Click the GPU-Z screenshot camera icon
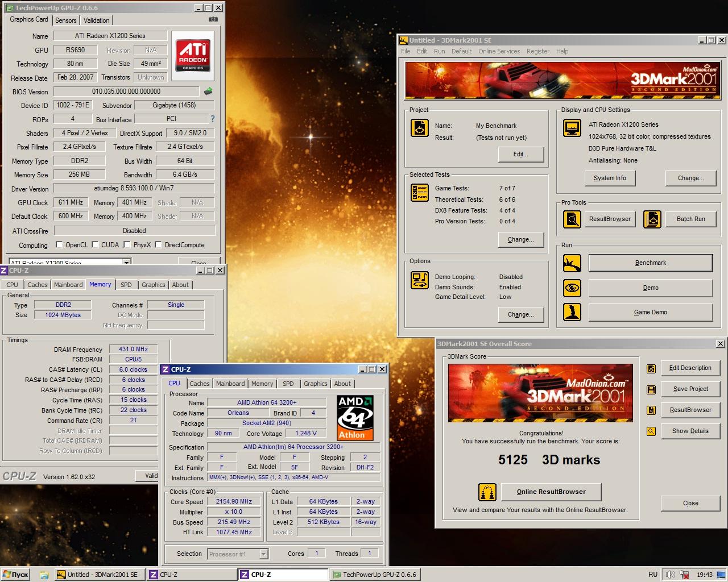 point(213,19)
